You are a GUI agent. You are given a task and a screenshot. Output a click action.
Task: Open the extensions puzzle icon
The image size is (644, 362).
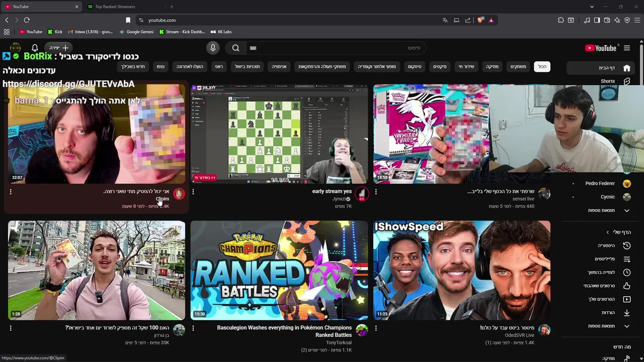pos(560,20)
